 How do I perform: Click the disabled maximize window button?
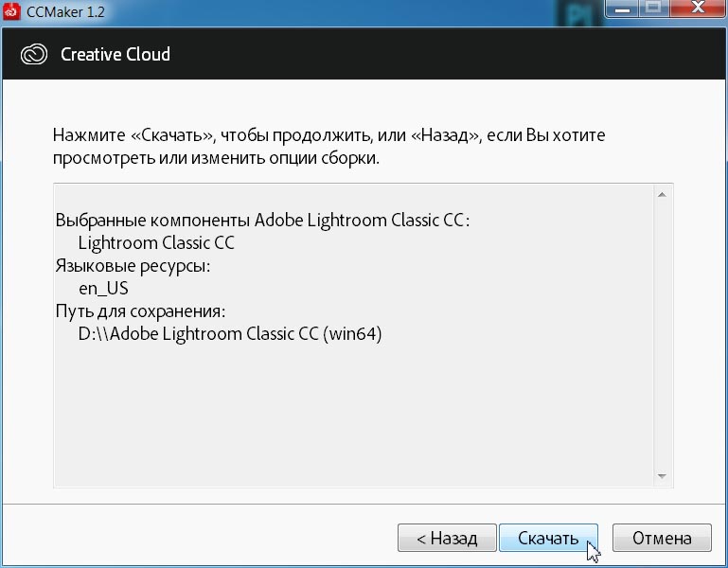point(651,11)
